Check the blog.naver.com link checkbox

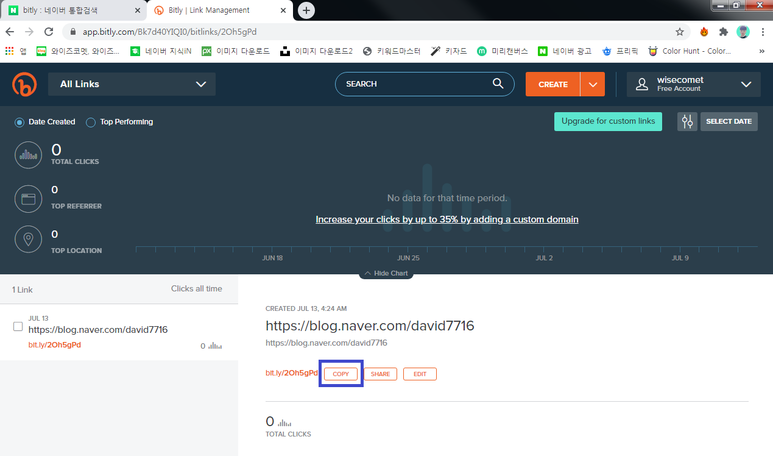click(x=18, y=326)
